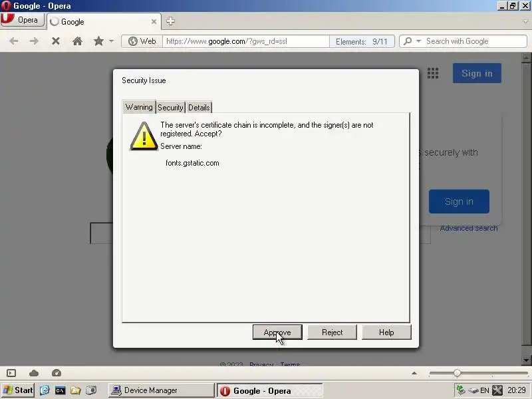
Task: Open the Opera main menu button
Action: click(x=23, y=20)
